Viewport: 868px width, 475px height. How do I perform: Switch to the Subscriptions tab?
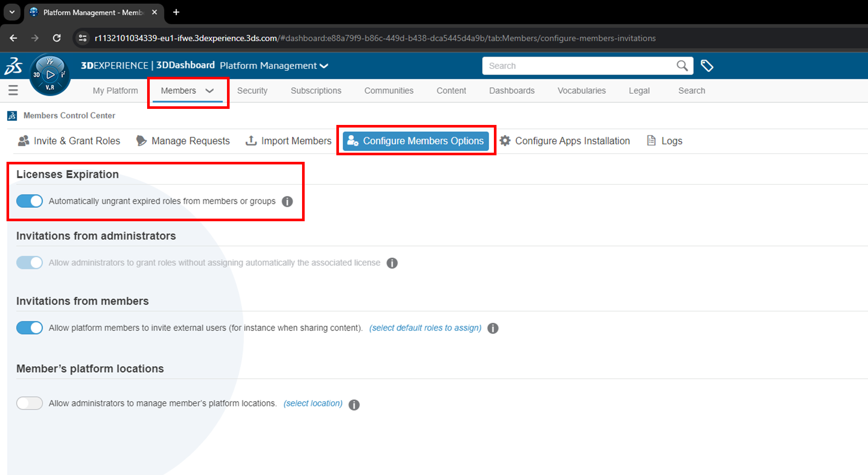316,91
